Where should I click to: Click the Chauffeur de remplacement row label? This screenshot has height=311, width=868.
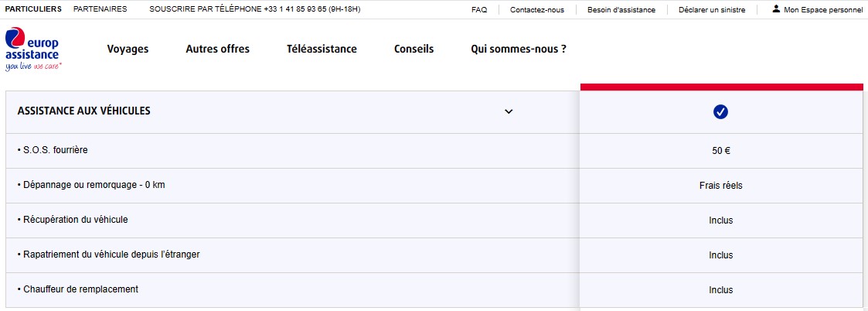coord(80,289)
